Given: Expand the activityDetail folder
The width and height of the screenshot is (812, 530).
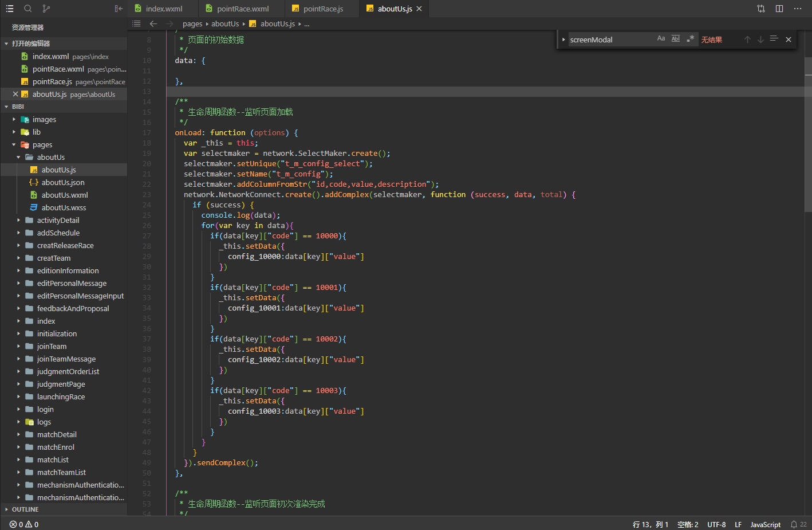Looking at the screenshot, I should [18, 220].
